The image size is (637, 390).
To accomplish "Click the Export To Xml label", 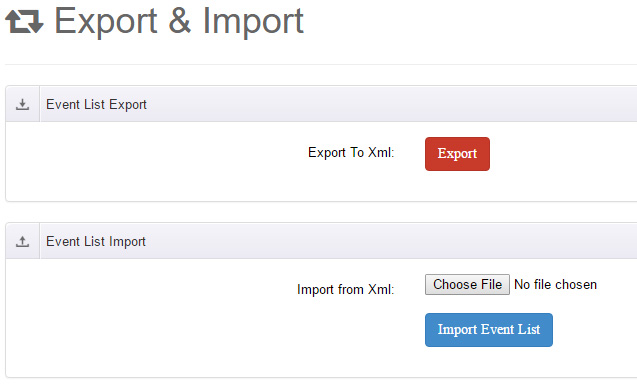I will click(x=351, y=153).
